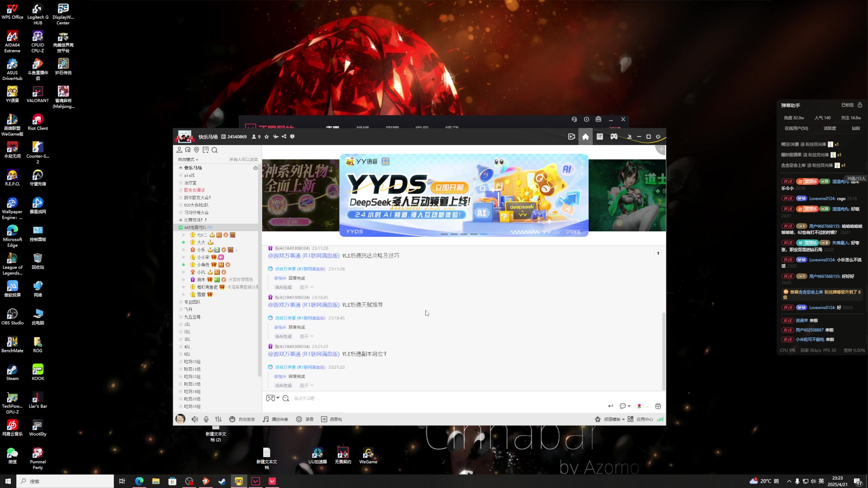Open 应用中心 app center
868x488 pixels.
click(640, 419)
